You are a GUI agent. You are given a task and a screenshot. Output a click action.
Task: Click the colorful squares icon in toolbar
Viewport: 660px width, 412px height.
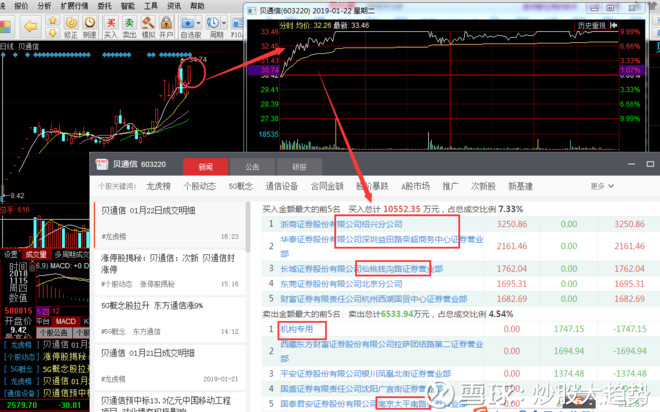[x=5, y=27]
